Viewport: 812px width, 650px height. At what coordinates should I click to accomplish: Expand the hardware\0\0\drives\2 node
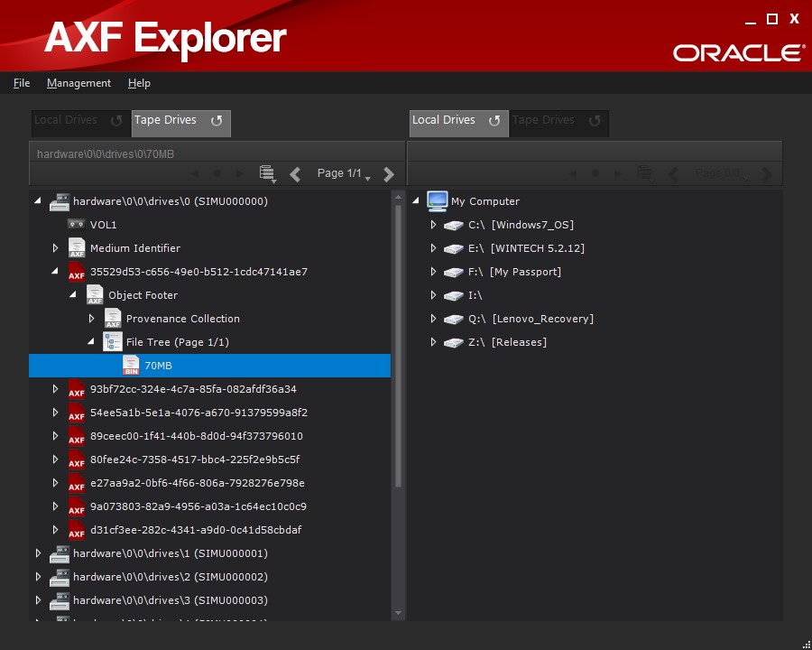[x=38, y=576]
